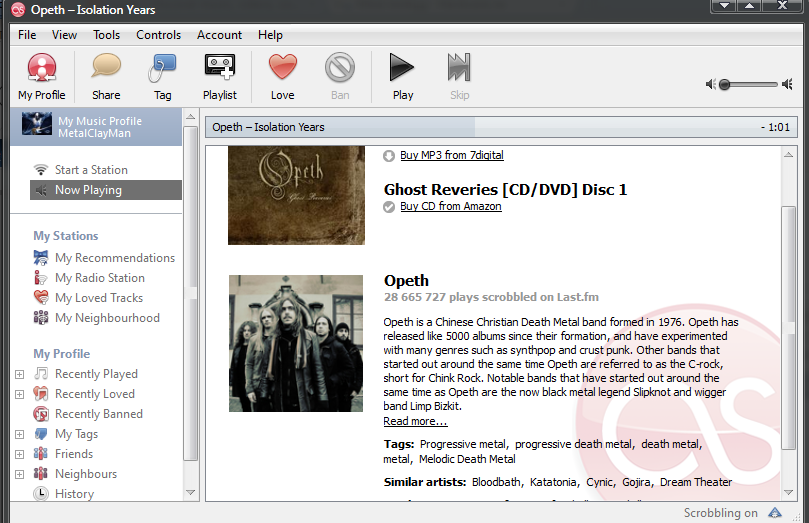Click the Now Playing speaker icon
Image resolution: width=809 pixels, height=523 pixels.
(x=41, y=190)
